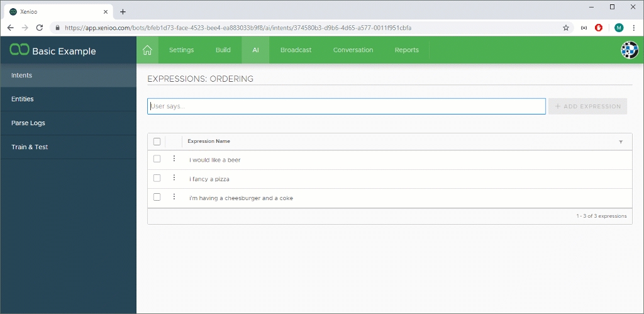644x314 pixels.
Task: Open Train & Test in the sidebar
Action: tap(30, 147)
